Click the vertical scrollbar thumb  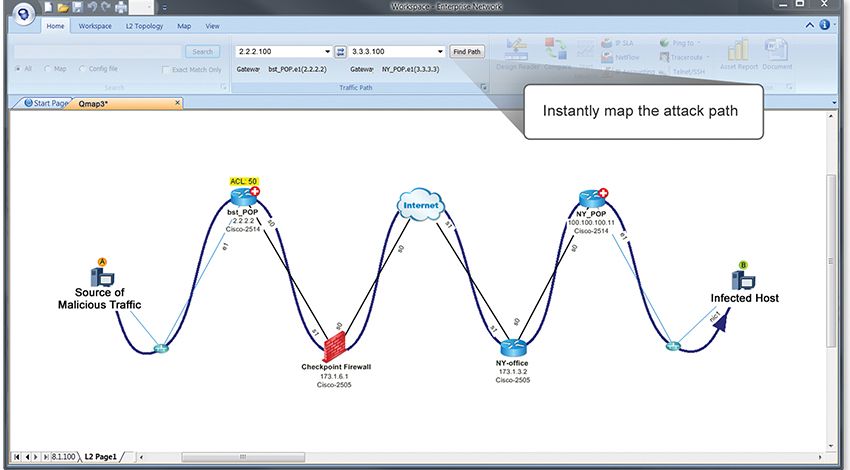[x=830, y=261]
